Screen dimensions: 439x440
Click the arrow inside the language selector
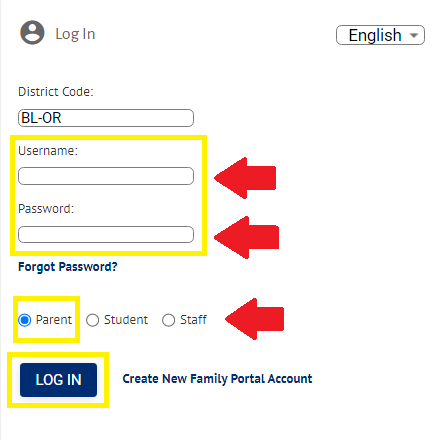pos(414,35)
